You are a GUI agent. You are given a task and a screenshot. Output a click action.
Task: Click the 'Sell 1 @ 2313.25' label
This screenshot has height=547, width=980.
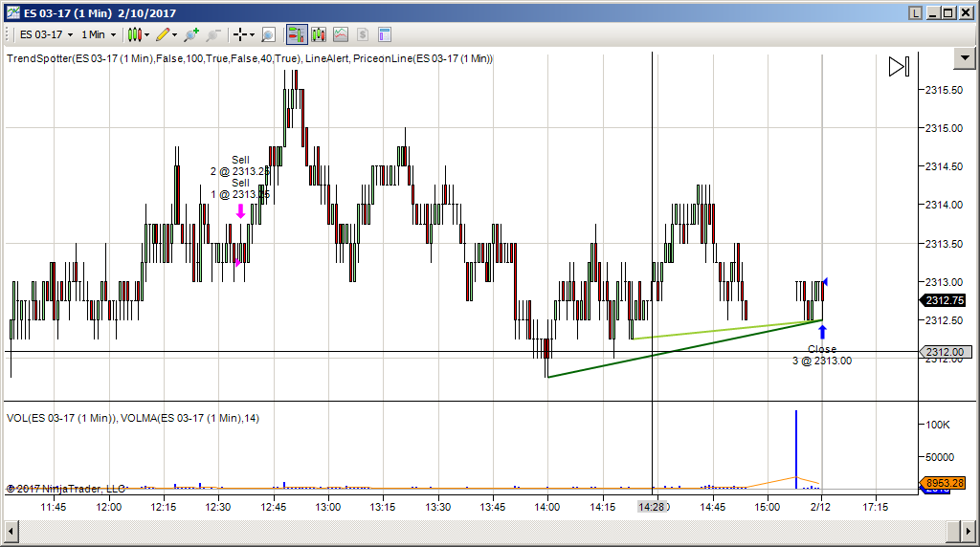coord(240,188)
